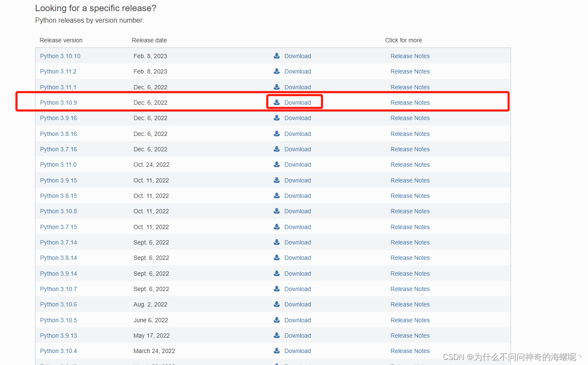Click download icon for Python 3.10.9
Screen dimensions: 588x365
[277, 102]
